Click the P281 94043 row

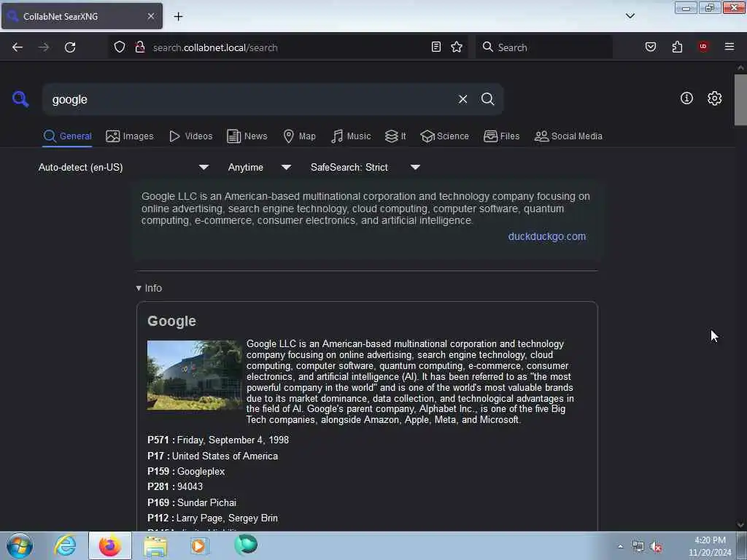(x=175, y=486)
